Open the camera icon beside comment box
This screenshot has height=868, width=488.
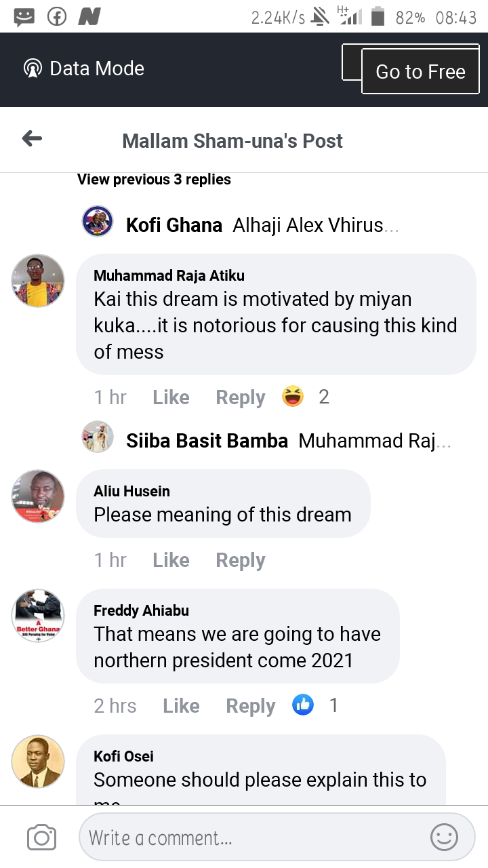pos(41,837)
